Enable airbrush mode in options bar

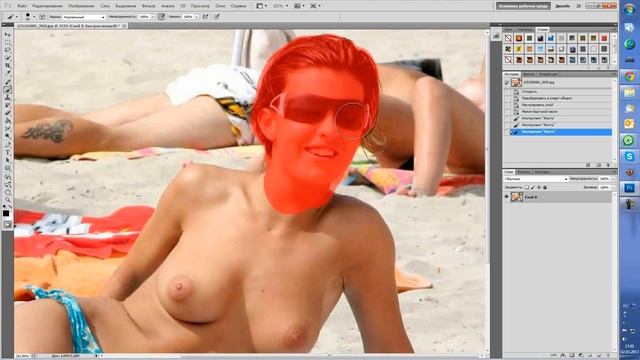[205, 17]
